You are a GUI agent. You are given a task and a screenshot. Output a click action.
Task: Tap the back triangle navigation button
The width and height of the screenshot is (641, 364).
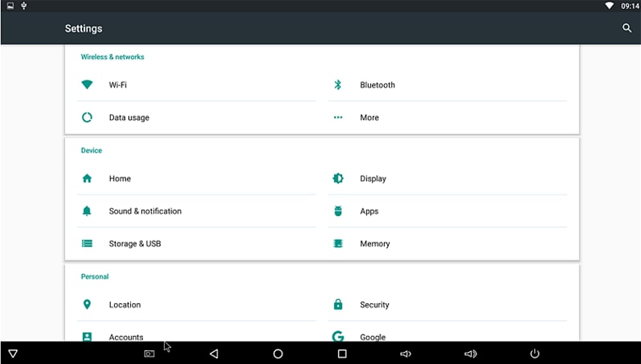click(214, 354)
